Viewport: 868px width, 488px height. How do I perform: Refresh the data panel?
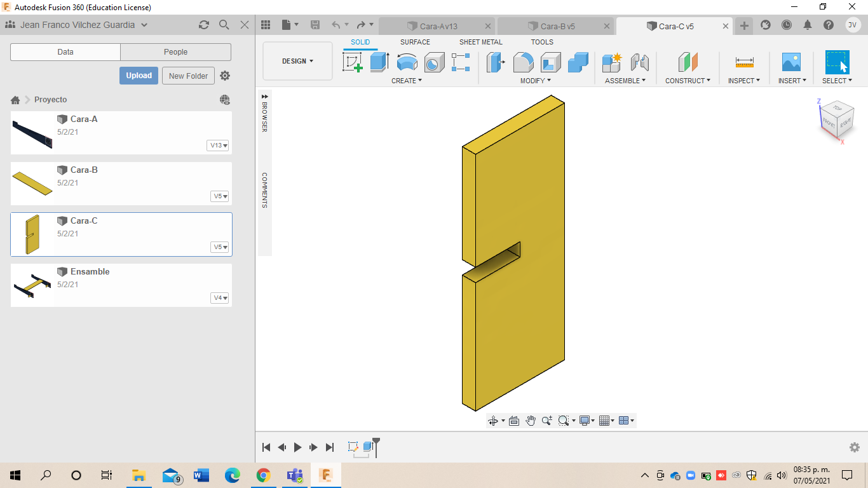pos(204,25)
